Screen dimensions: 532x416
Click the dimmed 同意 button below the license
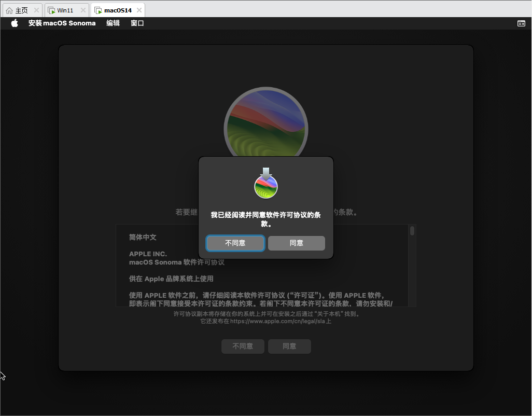pyautogui.click(x=289, y=346)
